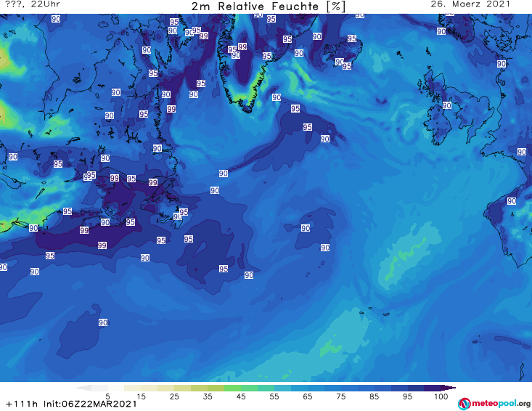Click the "100" value on the color scale
Viewport: 532px width, 411px height.
coord(441,396)
